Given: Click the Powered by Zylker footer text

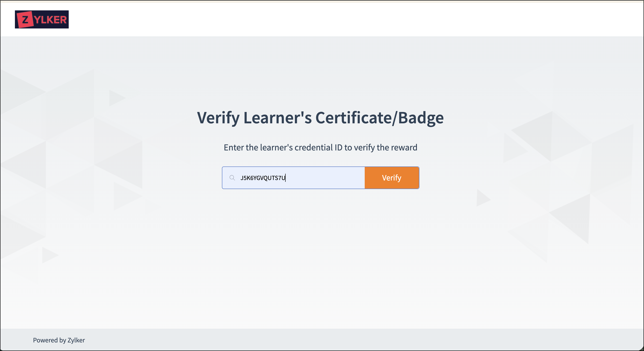Looking at the screenshot, I should [x=59, y=340].
